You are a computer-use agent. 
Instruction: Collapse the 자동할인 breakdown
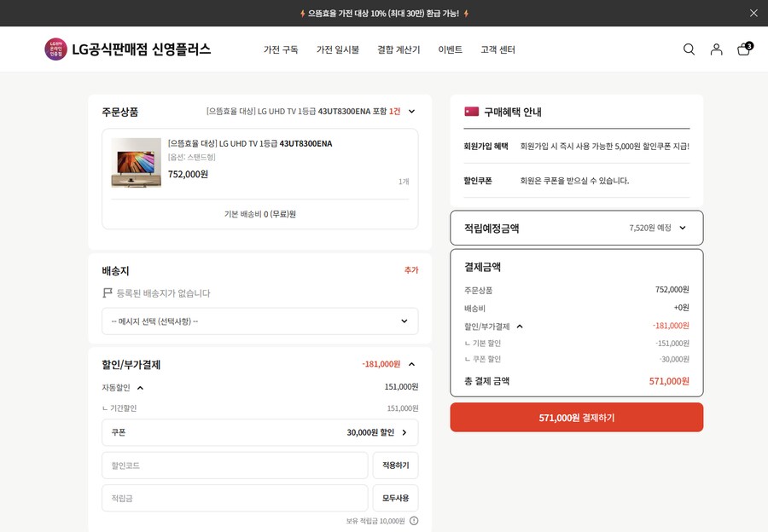pyautogui.click(x=140, y=388)
